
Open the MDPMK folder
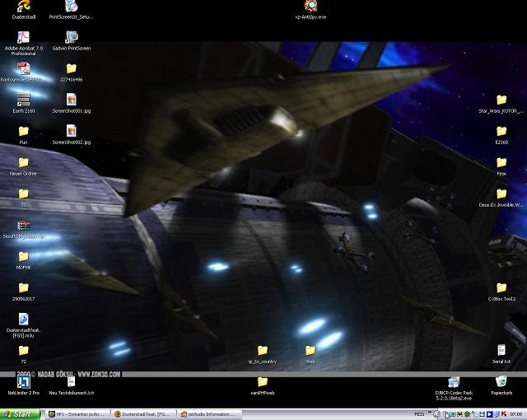point(24,257)
